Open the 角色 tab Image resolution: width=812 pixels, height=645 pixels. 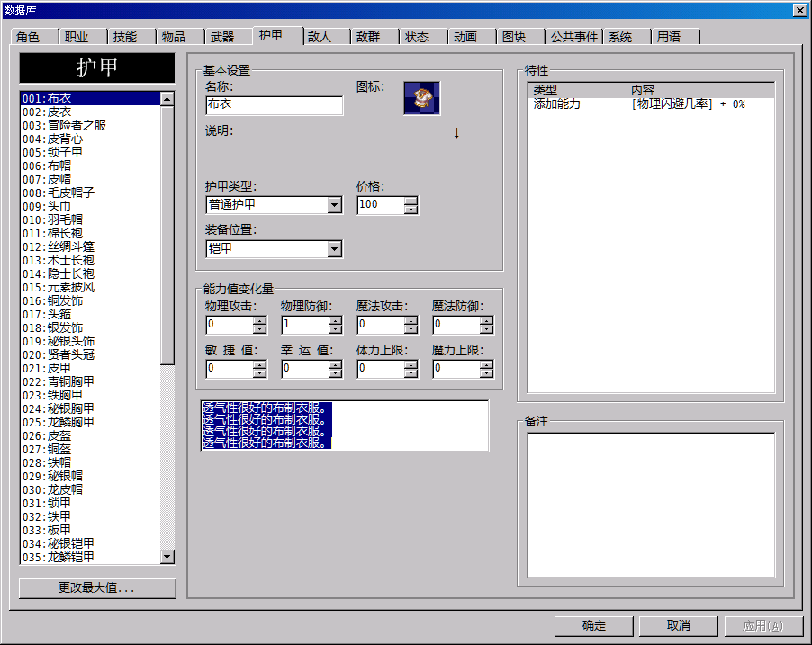[34, 37]
